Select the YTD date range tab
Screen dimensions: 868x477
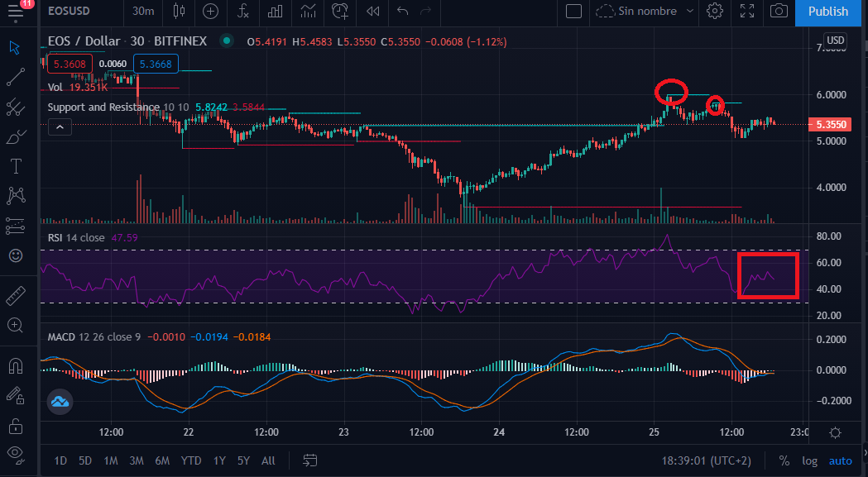191,460
